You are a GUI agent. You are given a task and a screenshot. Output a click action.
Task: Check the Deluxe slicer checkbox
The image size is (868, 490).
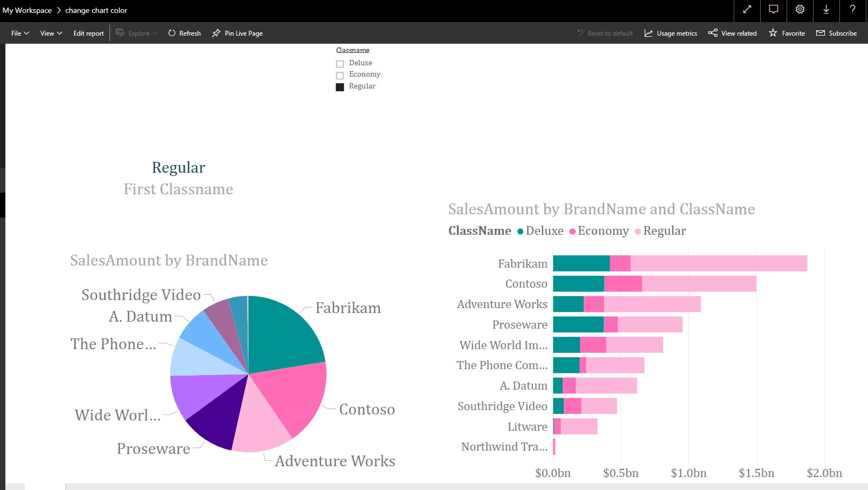coord(340,64)
